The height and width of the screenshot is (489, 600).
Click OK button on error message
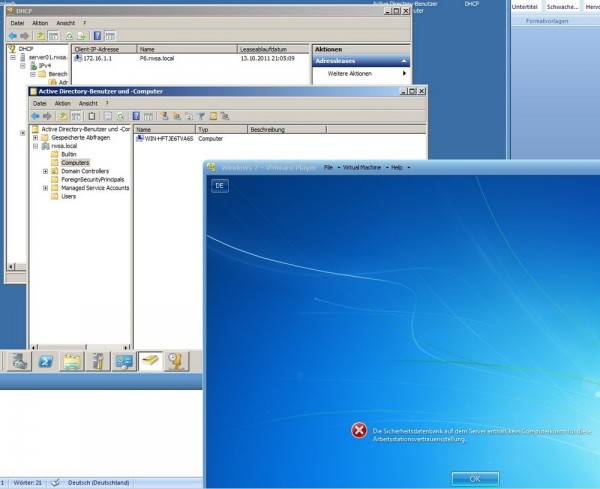475,479
